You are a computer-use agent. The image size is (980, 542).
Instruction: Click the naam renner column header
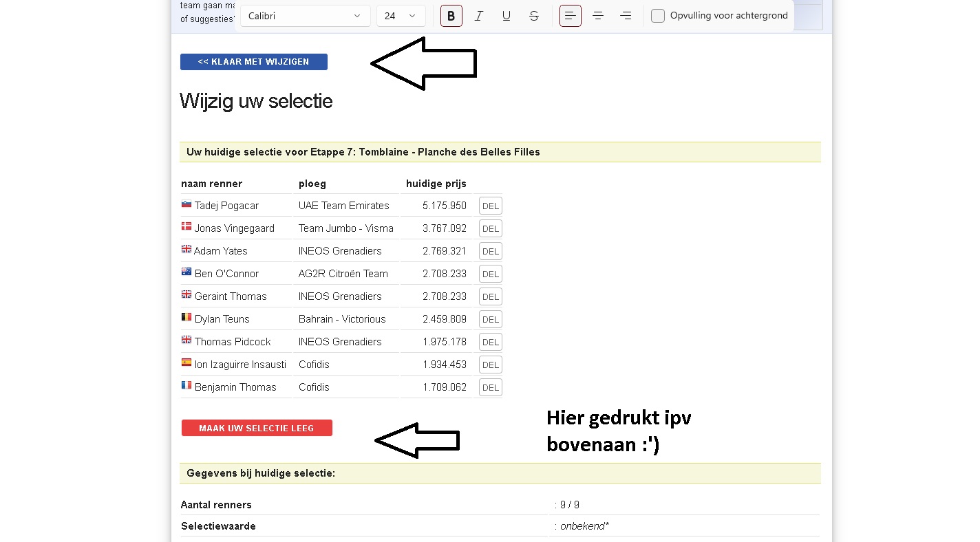pyautogui.click(x=211, y=184)
